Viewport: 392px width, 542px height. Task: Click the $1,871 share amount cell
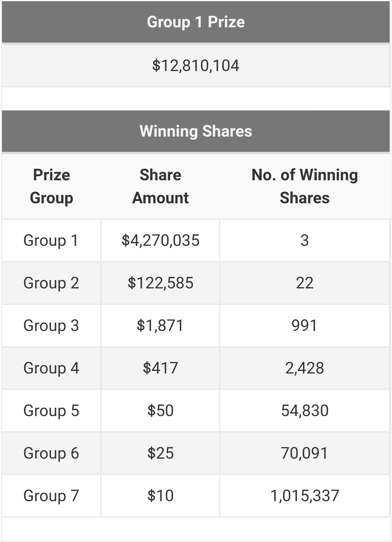pyautogui.click(x=160, y=325)
